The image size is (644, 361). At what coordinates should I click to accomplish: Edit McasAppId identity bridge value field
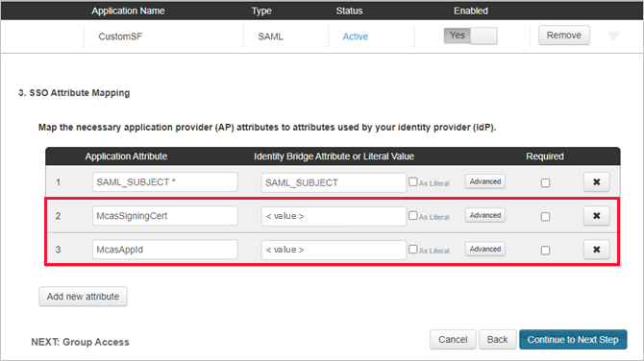334,250
